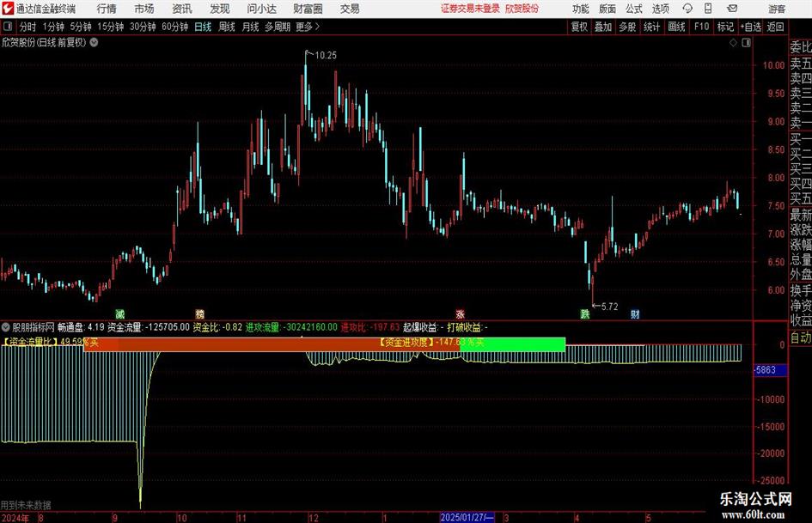This screenshot has width=812, height=523.
Task: Click the 用到未来数据 notice text
Action: coord(26,505)
